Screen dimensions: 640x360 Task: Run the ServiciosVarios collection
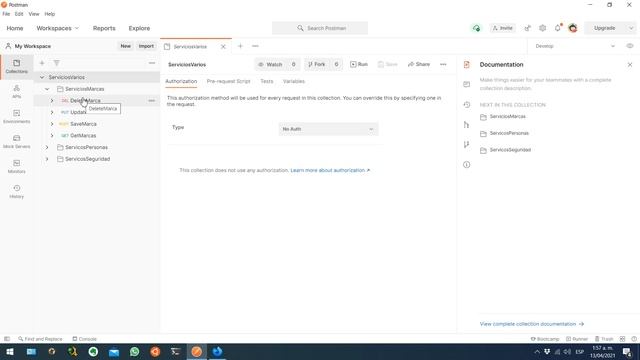pos(359,64)
